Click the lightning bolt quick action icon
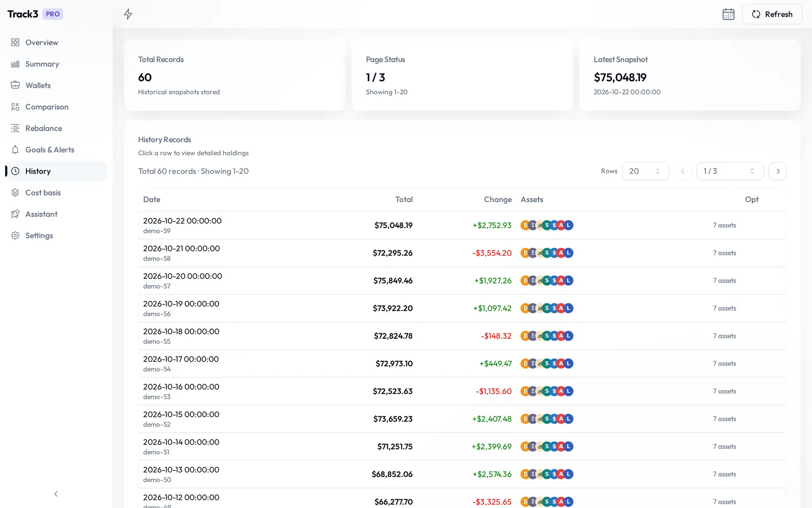Image resolution: width=812 pixels, height=508 pixels. 128,14
